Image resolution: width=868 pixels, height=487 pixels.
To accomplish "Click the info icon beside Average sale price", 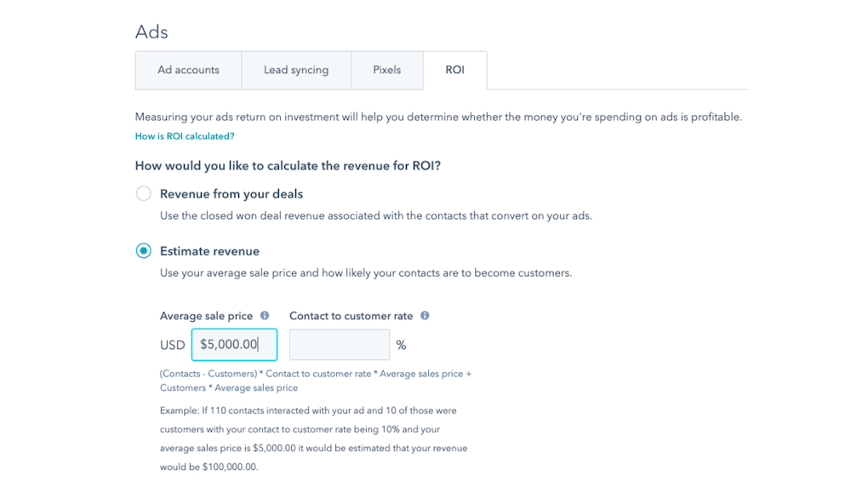I will point(265,316).
